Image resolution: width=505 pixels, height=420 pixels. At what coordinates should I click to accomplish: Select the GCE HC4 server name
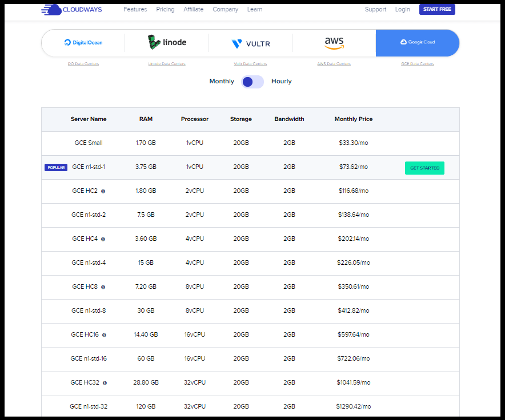click(x=85, y=239)
